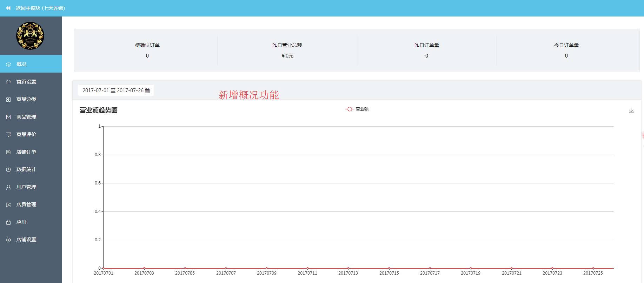Click the 店铺订单 icon
This screenshot has width=644, height=283.
(x=8, y=152)
